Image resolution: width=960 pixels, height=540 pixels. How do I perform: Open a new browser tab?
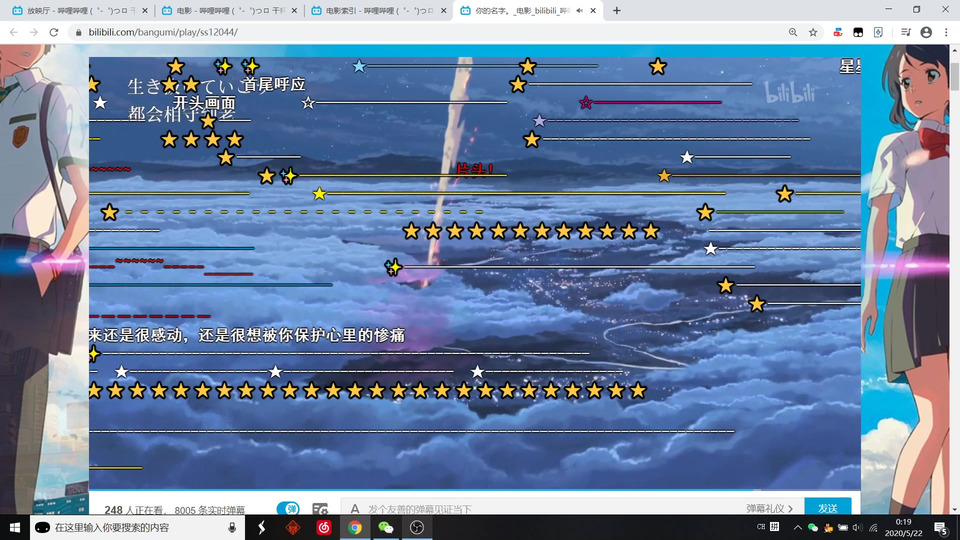[617, 10]
